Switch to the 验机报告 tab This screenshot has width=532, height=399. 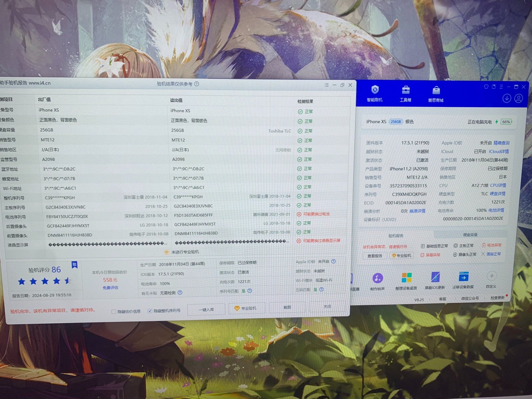396,236
